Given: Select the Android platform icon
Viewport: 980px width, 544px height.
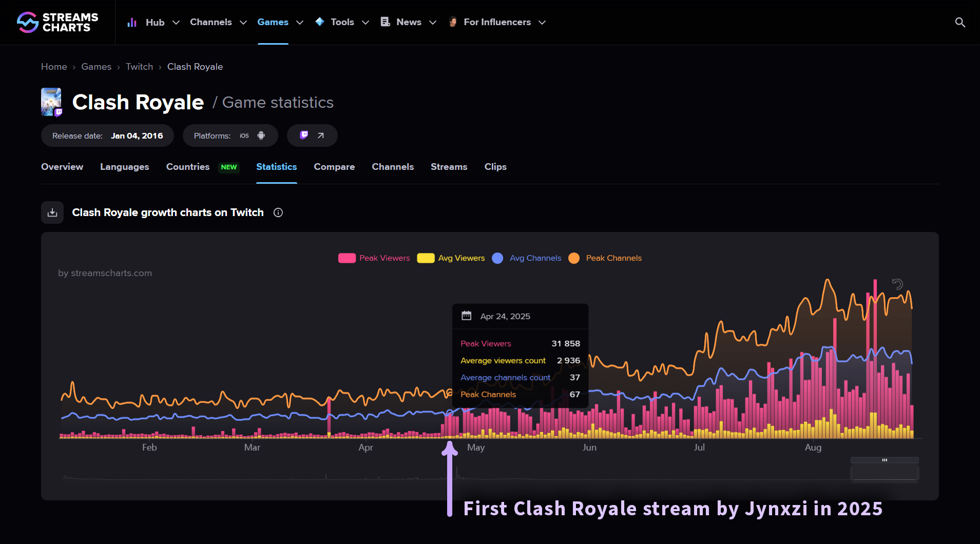Looking at the screenshot, I should coord(261,135).
